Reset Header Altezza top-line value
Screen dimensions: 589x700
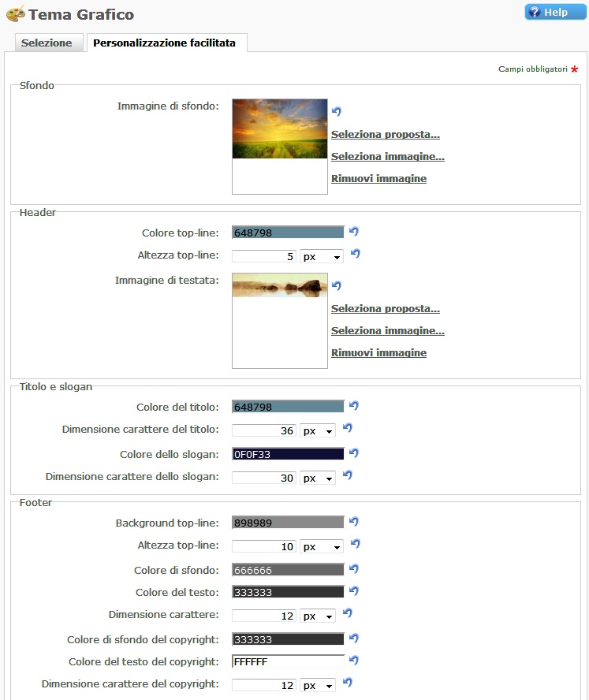pos(355,254)
